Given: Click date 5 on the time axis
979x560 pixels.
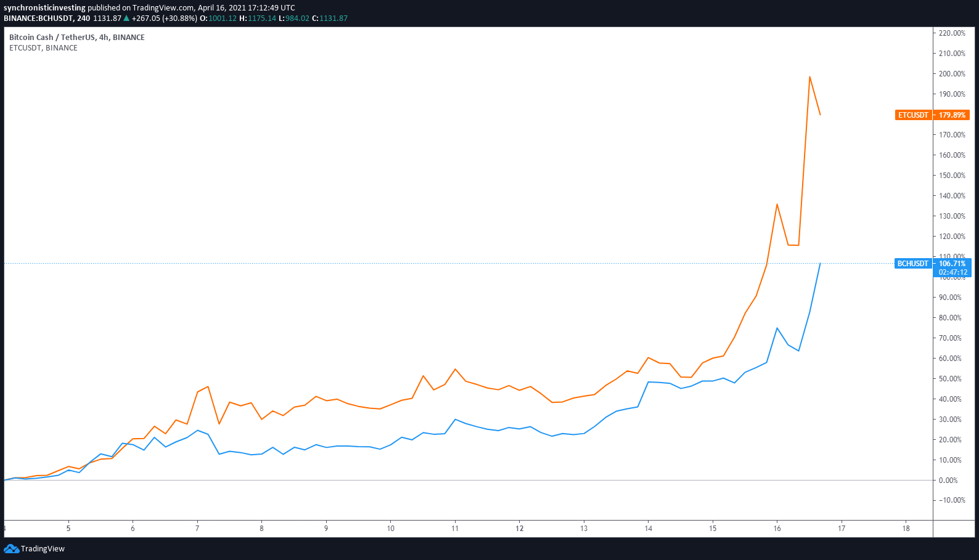Looking at the screenshot, I should [68, 528].
